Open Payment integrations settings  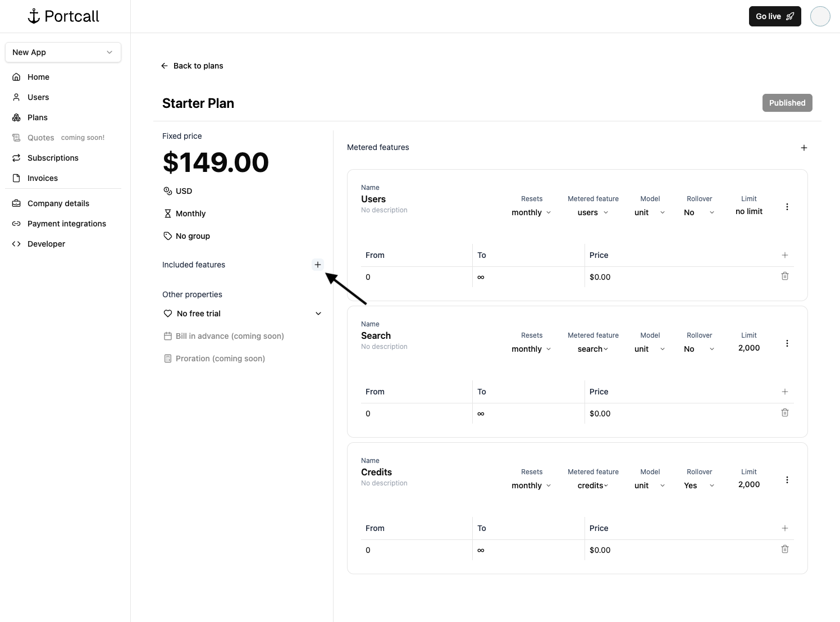66,224
